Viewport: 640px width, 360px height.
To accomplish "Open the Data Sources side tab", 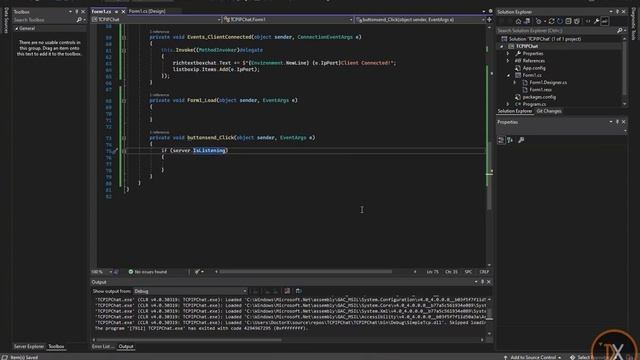I will (x=6, y=20).
